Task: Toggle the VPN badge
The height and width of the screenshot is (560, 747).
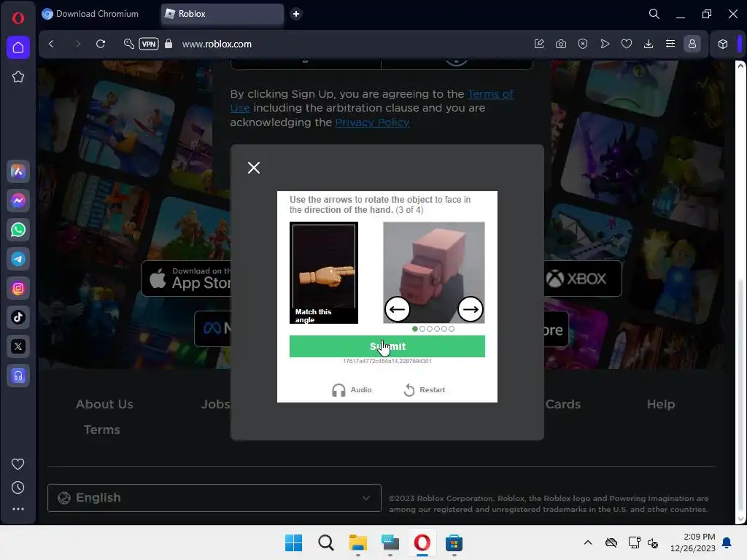Action: pos(149,44)
